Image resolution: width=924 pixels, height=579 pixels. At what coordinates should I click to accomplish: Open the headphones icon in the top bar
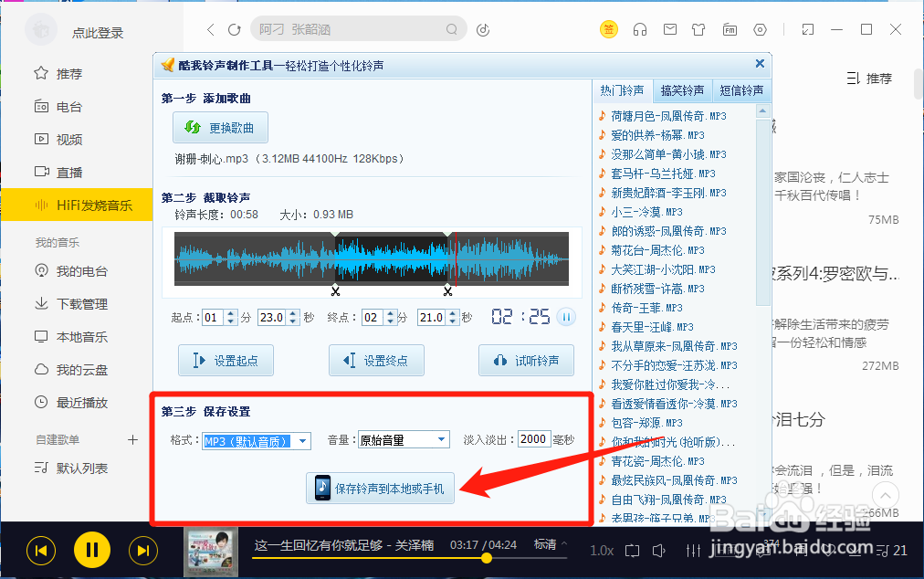[640, 29]
